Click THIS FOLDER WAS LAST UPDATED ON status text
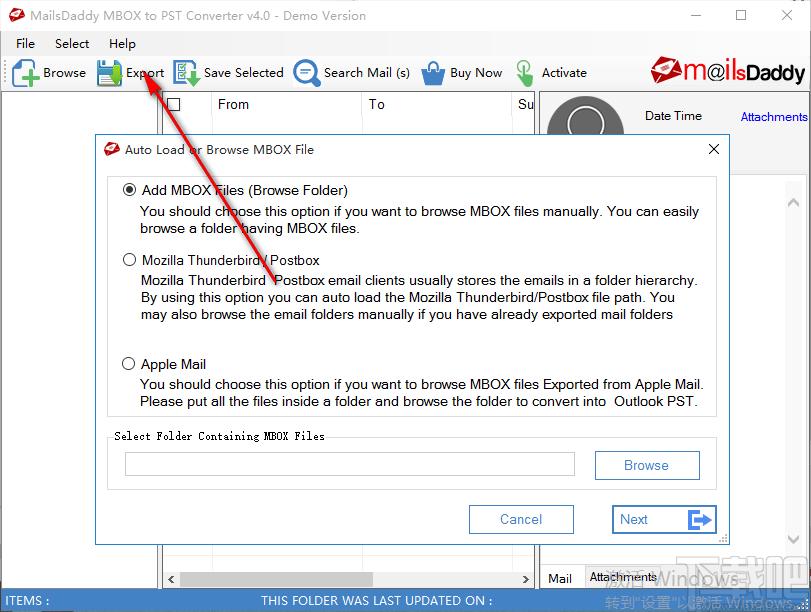Screen dimensions: 811x612 coord(376,601)
